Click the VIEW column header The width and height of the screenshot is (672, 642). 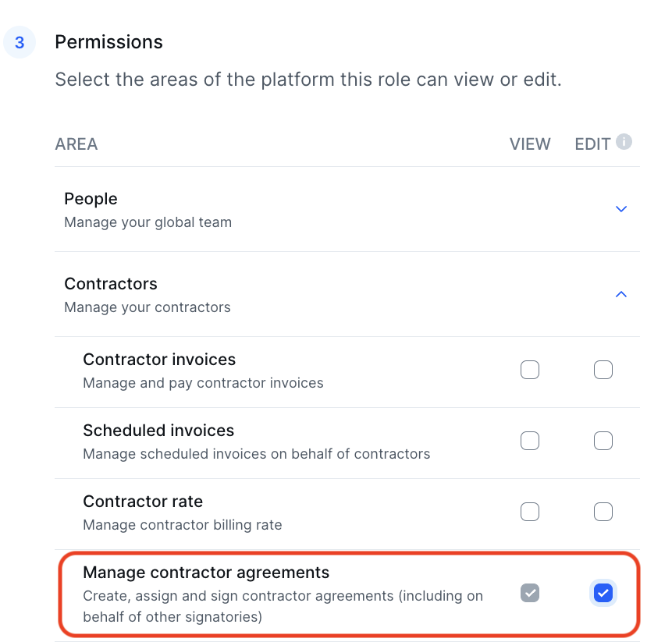(x=530, y=144)
